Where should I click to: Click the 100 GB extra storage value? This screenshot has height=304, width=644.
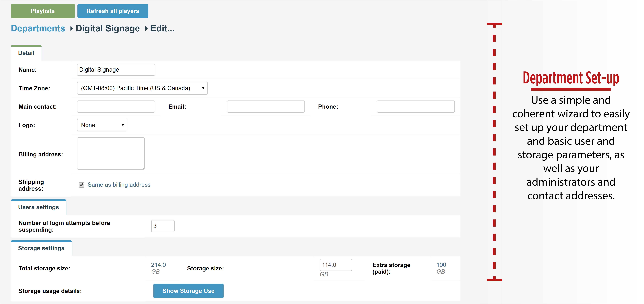coord(441,268)
